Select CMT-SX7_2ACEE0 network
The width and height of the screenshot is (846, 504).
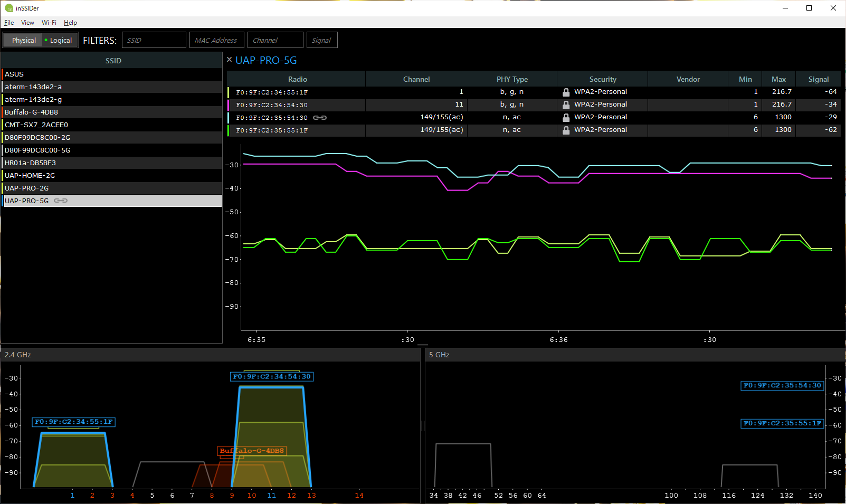(111, 125)
